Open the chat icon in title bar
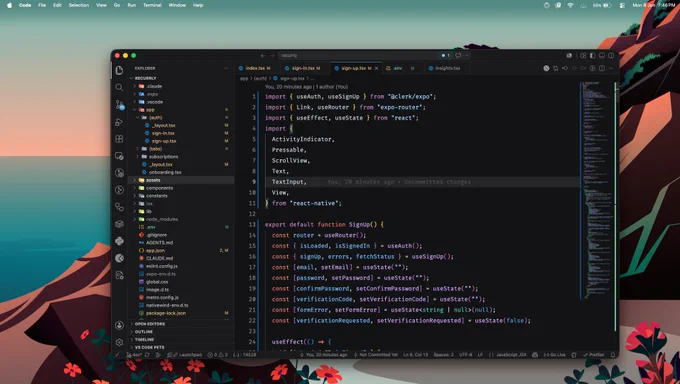Image resolution: width=680 pixels, height=384 pixels. click(x=458, y=56)
